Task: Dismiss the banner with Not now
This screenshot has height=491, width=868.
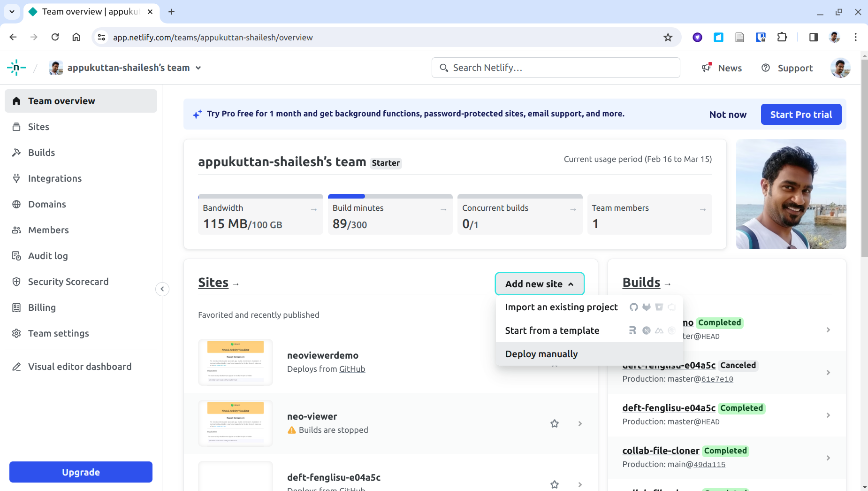Action: click(727, 114)
